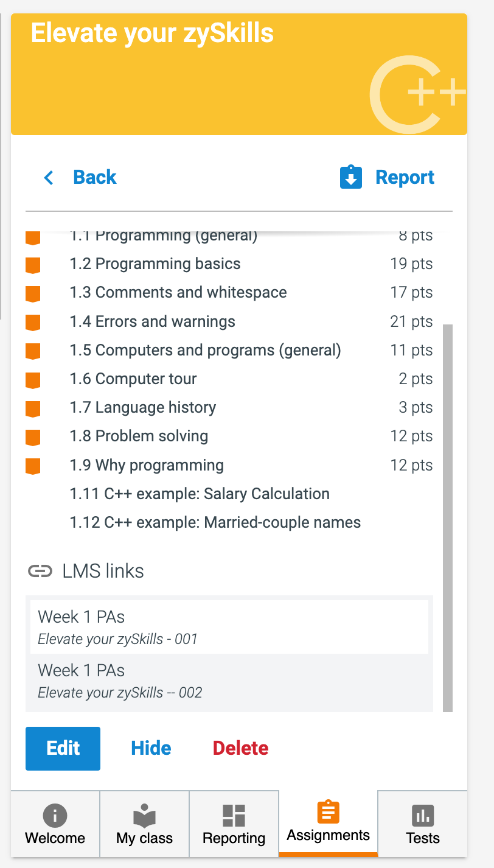Switch to the My class tab
Image resolution: width=494 pixels, height=868 pixels.
(144, 824)
